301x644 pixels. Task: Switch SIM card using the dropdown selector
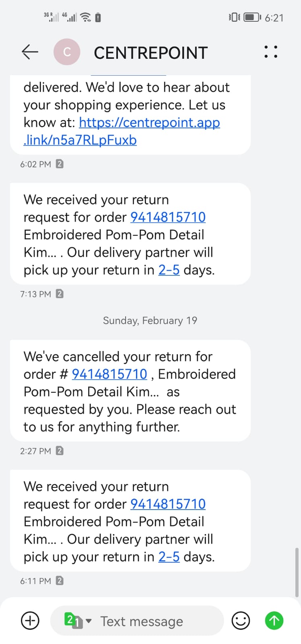(78, 620)
